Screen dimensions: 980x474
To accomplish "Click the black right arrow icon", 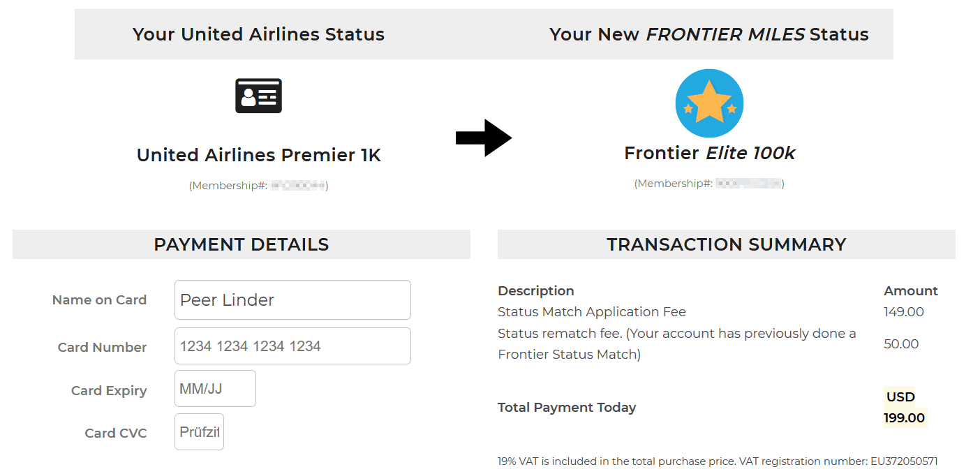I will coord(484,138).
